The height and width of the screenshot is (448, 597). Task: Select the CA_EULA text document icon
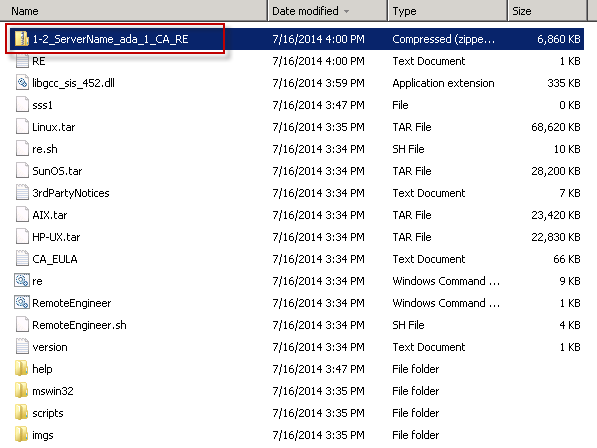coord(22,258)
